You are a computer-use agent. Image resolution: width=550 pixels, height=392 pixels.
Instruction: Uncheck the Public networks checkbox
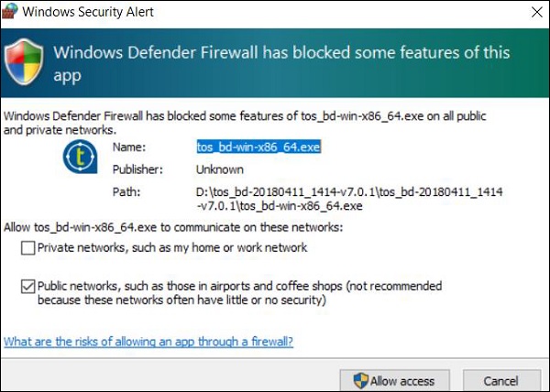click(x=29, y=285)
